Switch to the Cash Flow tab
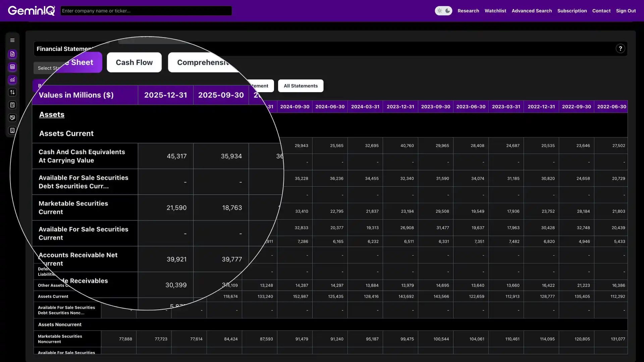Viewport: 644px width, 362px height. 134,62
